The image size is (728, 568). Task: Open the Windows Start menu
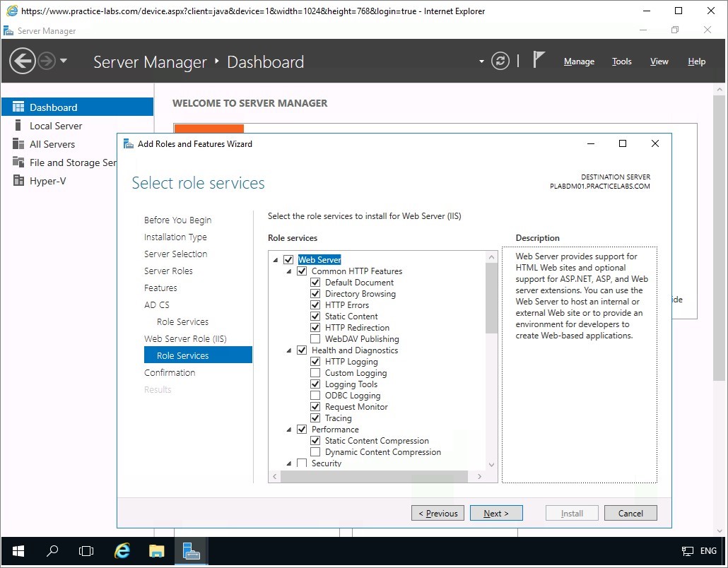point(18,551)
